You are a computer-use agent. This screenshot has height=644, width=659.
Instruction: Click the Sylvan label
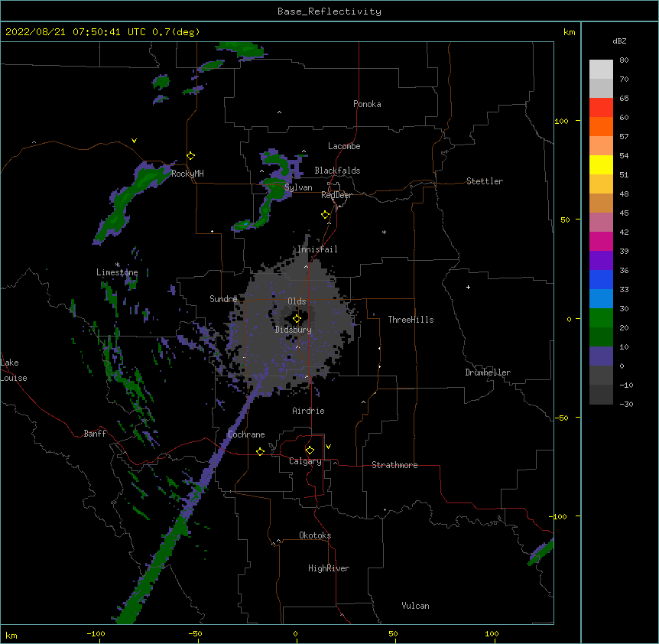pos(298,187)
